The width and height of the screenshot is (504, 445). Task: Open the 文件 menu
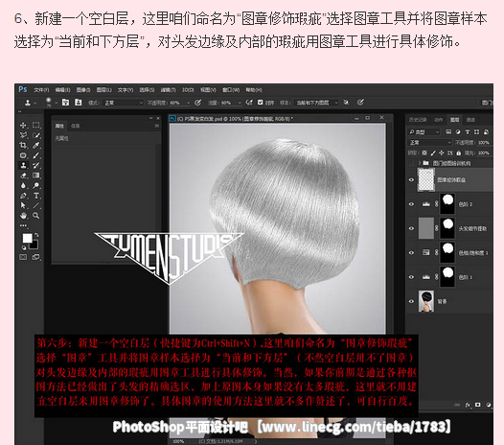[x=41, y=90]
